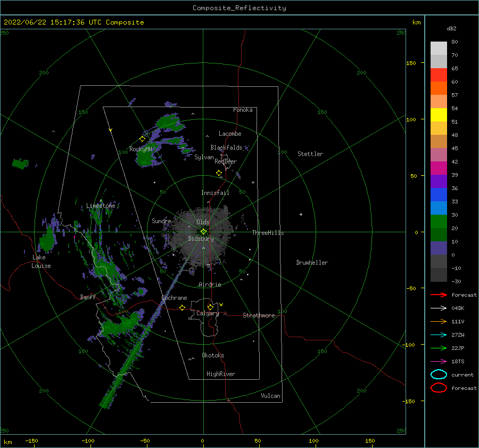This screenshot has height=448, width=479.
Task: Click the Blackfalds label
Action: (x=226, y=148)
